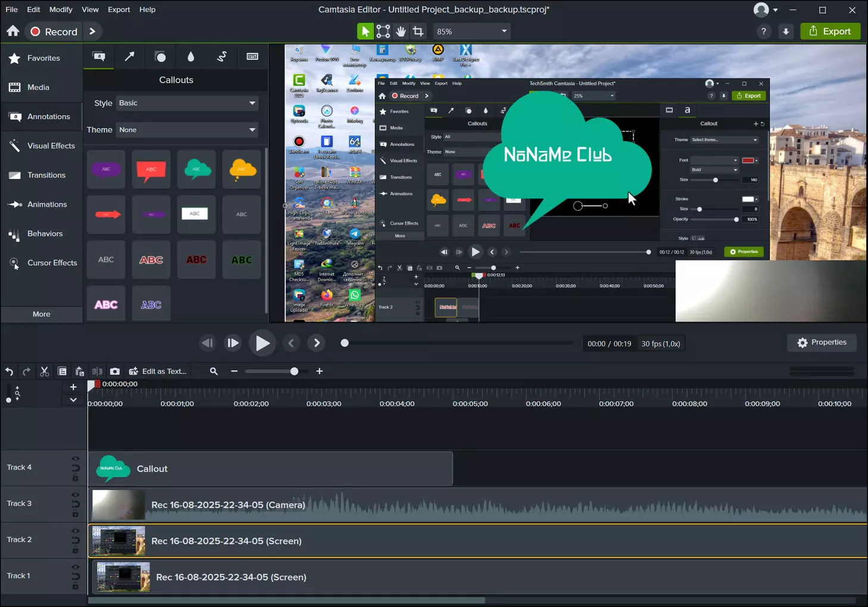
Task: Expand recording options arrow beside Record
Action: (92, 32)
